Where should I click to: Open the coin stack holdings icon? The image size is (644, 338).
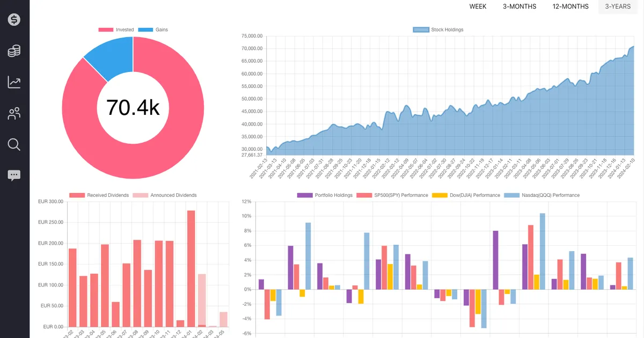pos(14,51)
